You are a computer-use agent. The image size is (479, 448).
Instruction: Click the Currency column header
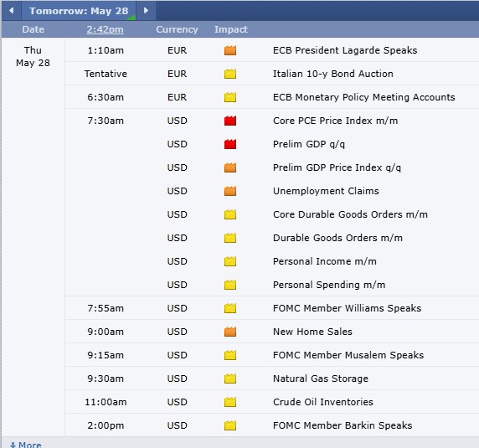(177, 29)
